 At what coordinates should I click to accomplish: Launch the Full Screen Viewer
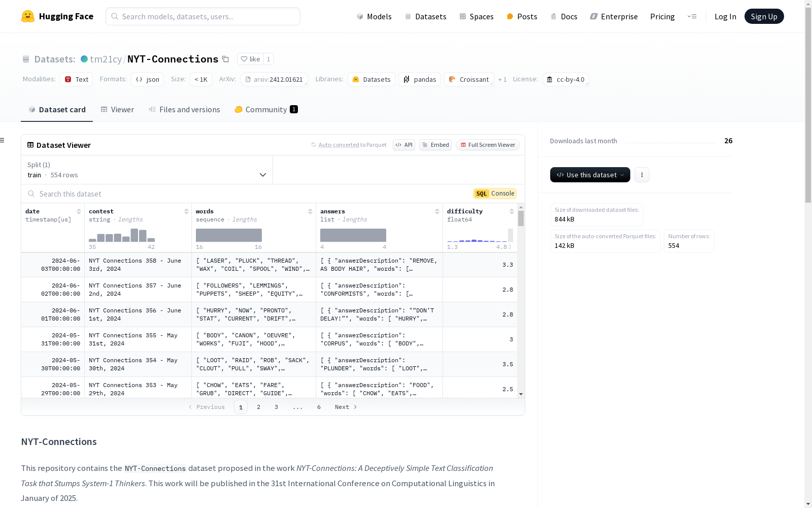[x=488, y=145]
